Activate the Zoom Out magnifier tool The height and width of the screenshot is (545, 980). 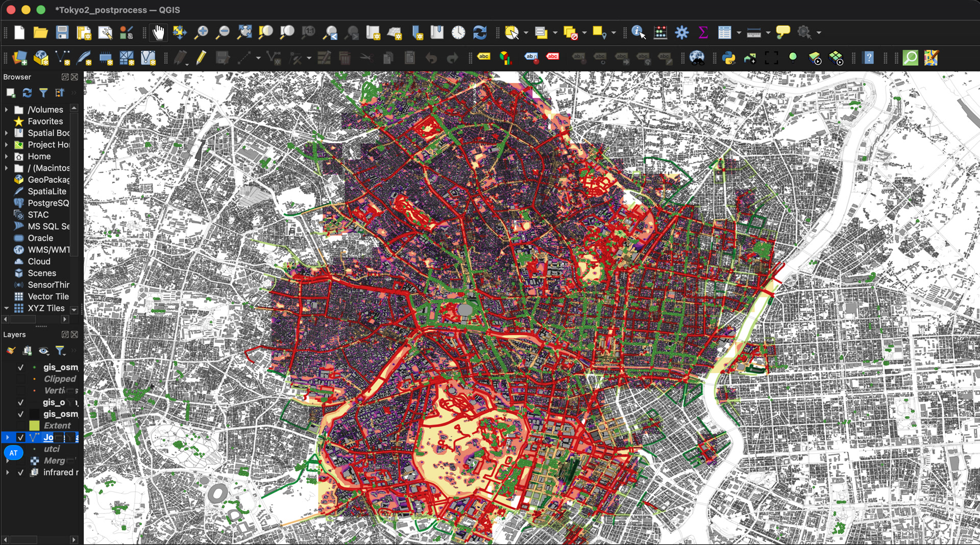point(223,33)
